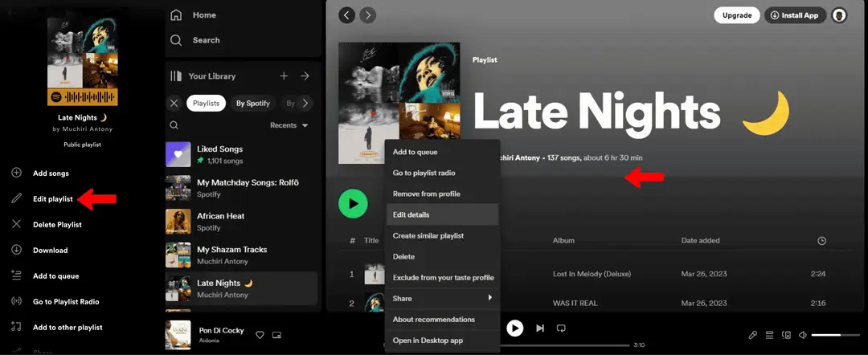Select Edit details in context menu
The width and height of the screenshot is (868, 355).
coord(442,214)
